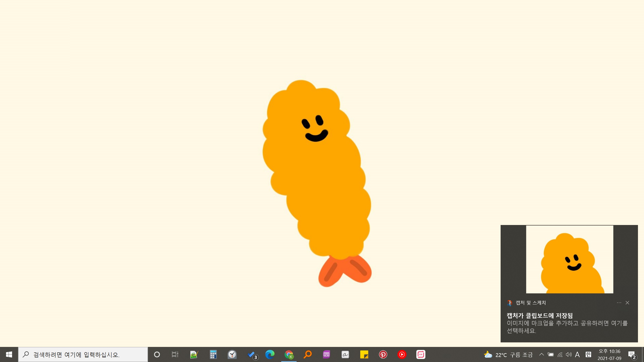Open Cortana circle icon
Screen dimensions: 644x362
[x=157, y=354]
